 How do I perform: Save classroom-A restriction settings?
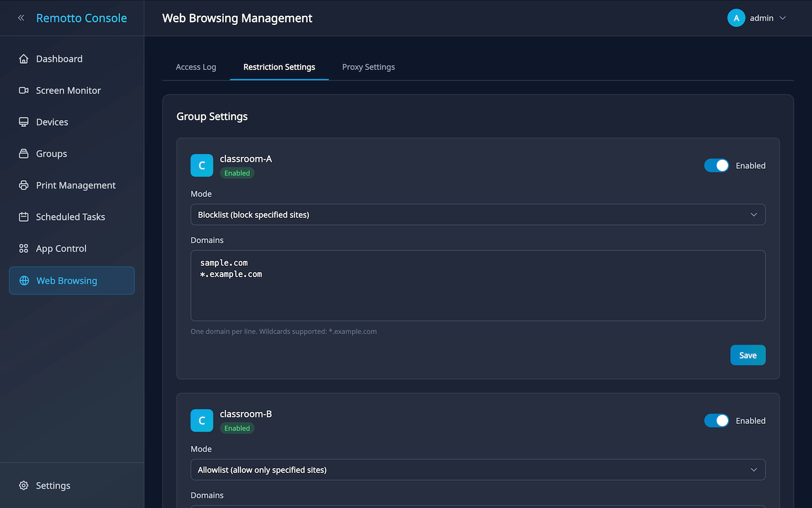pyautogui.click(x=748, y=355)
